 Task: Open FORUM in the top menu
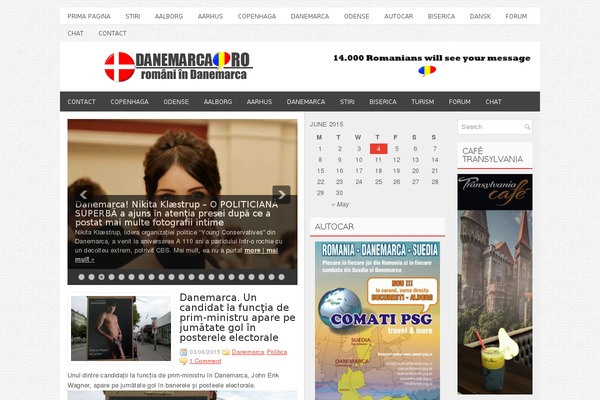(x=516, y=16)
